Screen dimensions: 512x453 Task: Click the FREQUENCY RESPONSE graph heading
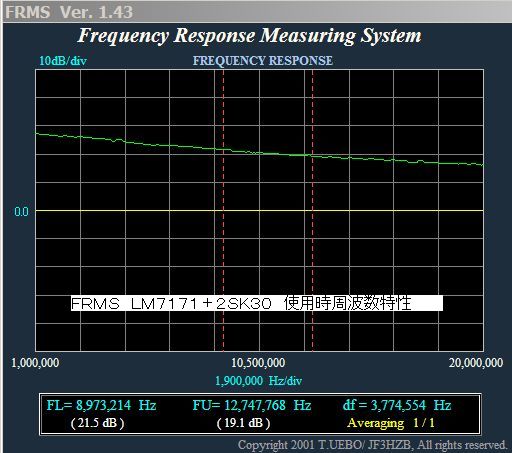(x=263, y=61)
